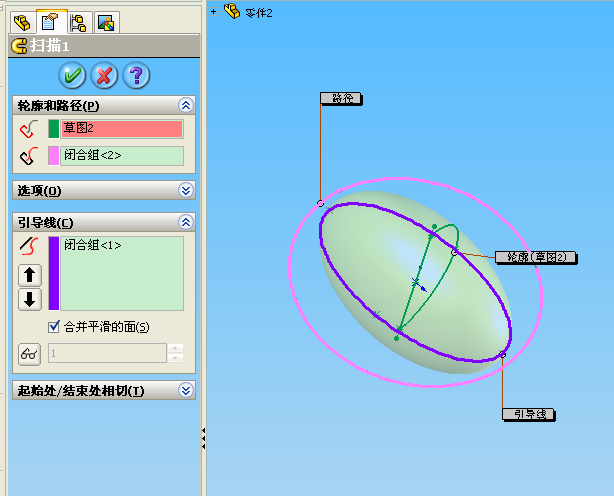The width and height of the screenshot is (614, 496).
Task: Click the sweep profile icon
Action: click(29, 129)
